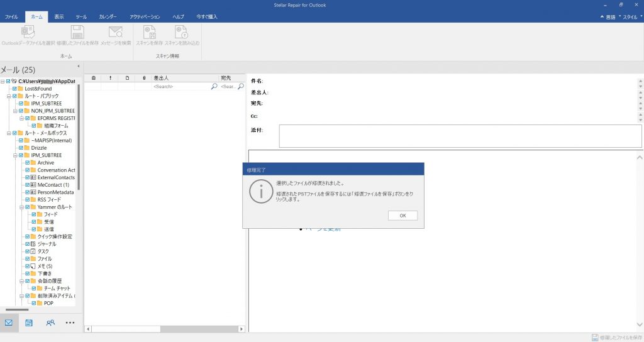The image size is (644, 342).
Task: Click the 差出人 Search input field
Action: point(180,86)
